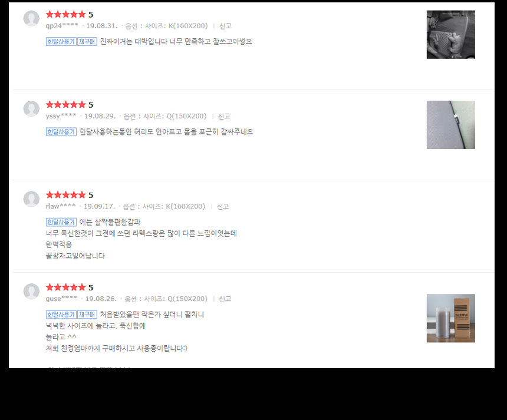
Task: Click 한달사용기 tag on qp24**** review
Action: [61, 42]
